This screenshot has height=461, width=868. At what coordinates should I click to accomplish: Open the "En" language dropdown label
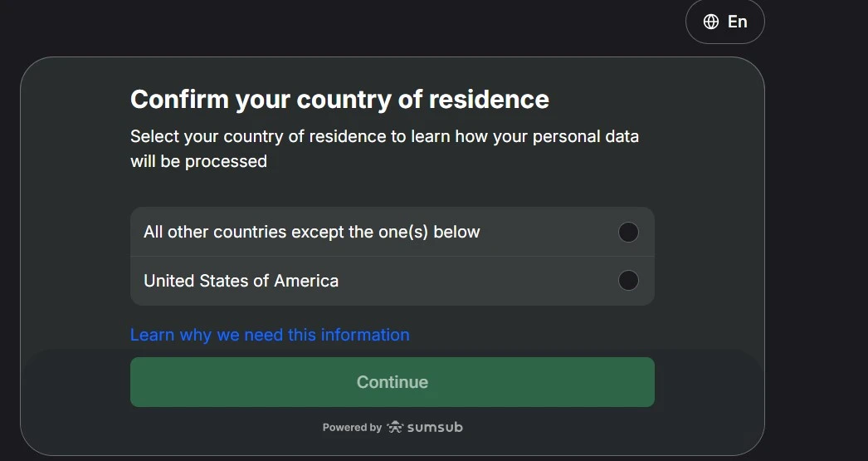[737, 22]
